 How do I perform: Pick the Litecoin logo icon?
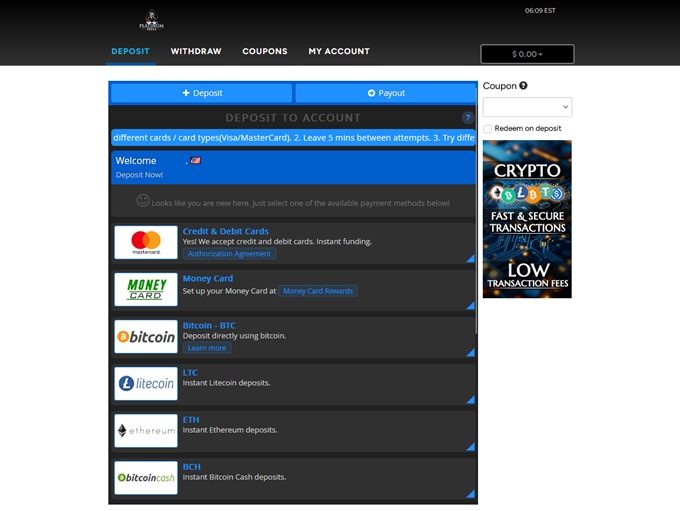(146, 383)
